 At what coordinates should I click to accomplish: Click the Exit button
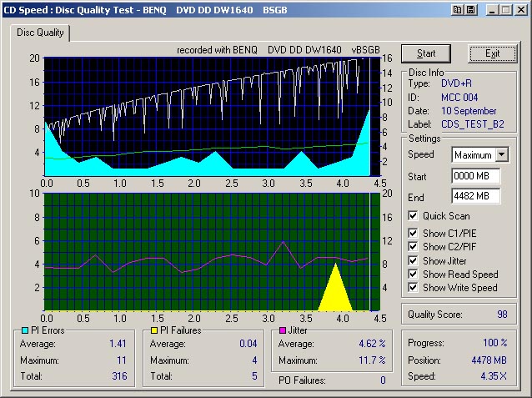[492, 53]
